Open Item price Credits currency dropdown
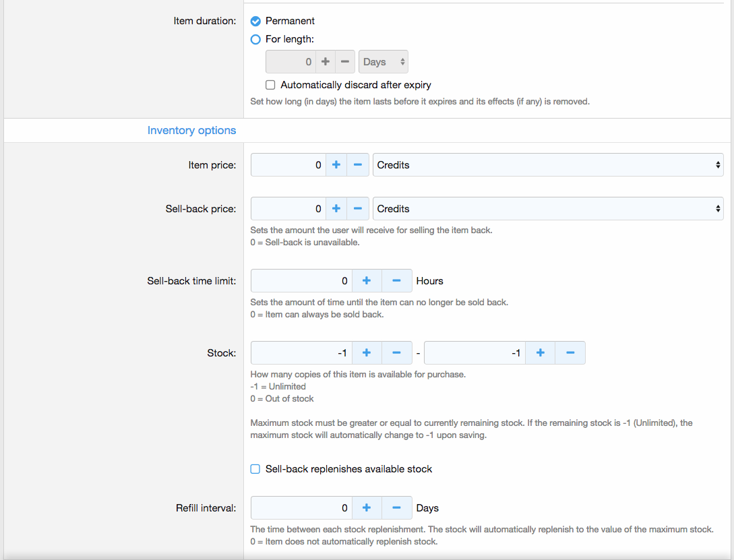734x560 pixels. point(547,164)
